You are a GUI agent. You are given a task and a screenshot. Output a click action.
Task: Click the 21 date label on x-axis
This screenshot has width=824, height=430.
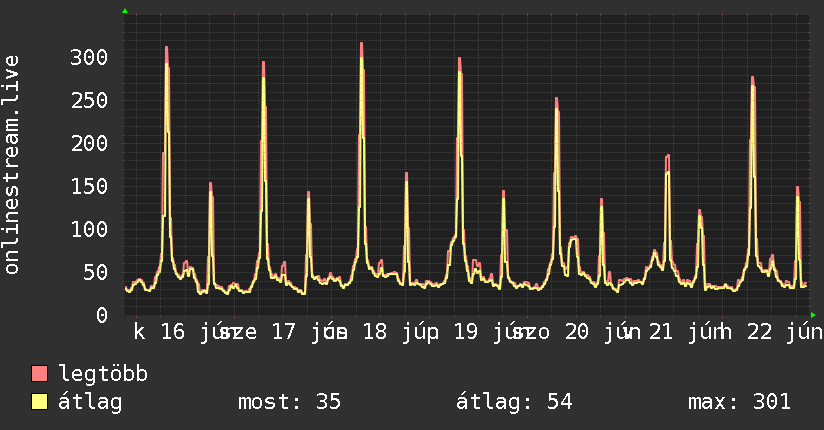[661, 332]
